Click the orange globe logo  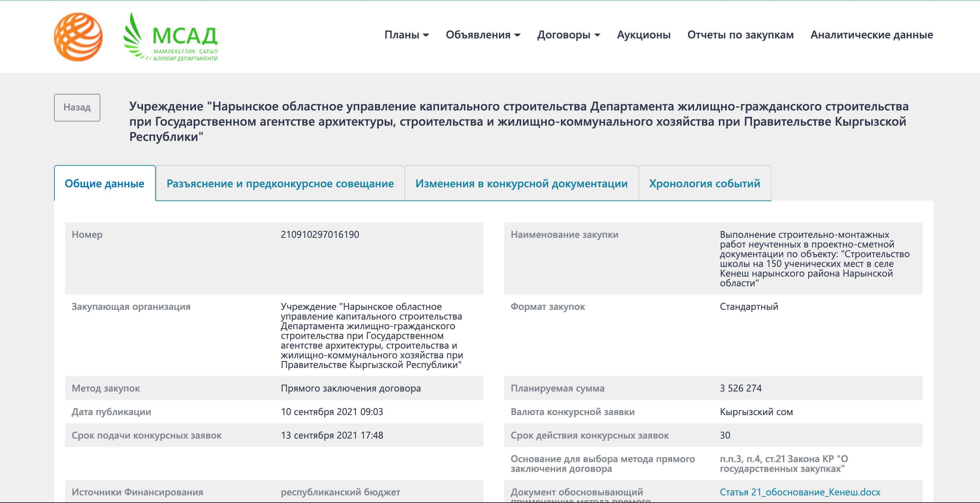click(78, 37)
